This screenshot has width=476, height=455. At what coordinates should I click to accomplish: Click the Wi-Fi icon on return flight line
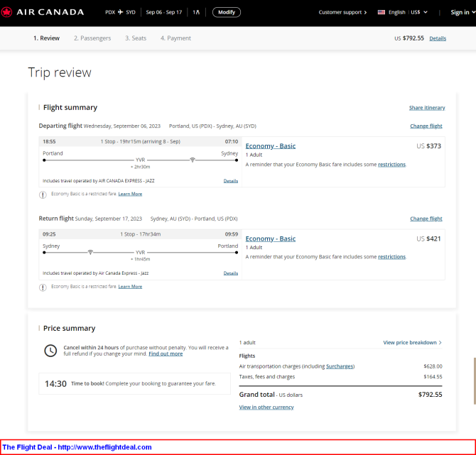[90, 253]
